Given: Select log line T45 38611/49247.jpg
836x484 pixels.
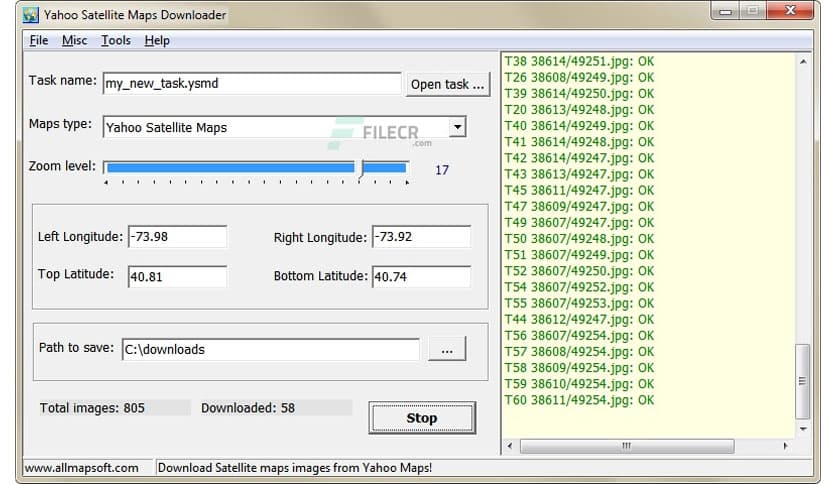Looking at the screenshot, I should [579, 190].
